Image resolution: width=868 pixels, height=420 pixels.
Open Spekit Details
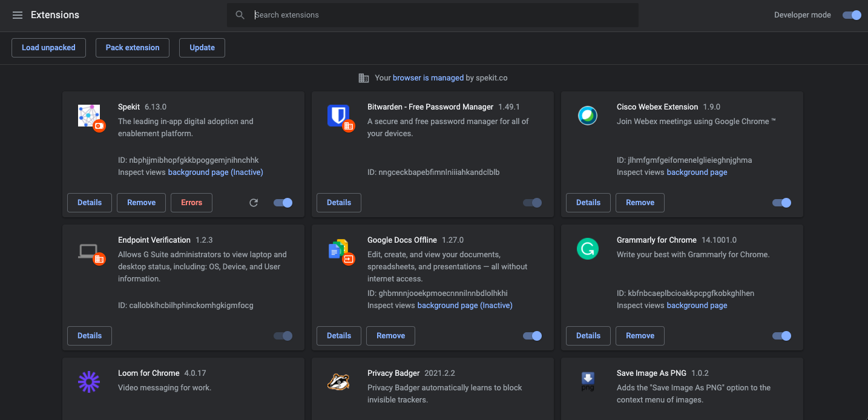90,203
